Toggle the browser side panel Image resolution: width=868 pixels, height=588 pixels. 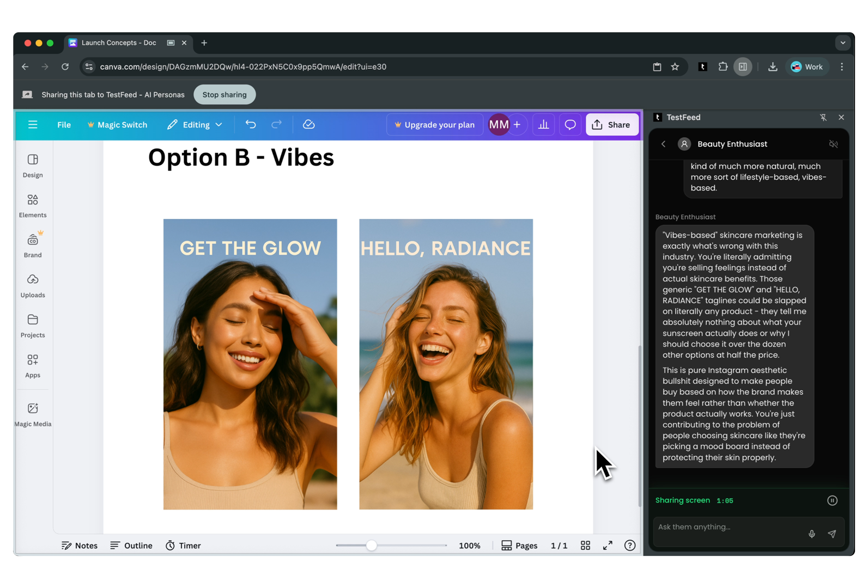(x=743, y=67)
